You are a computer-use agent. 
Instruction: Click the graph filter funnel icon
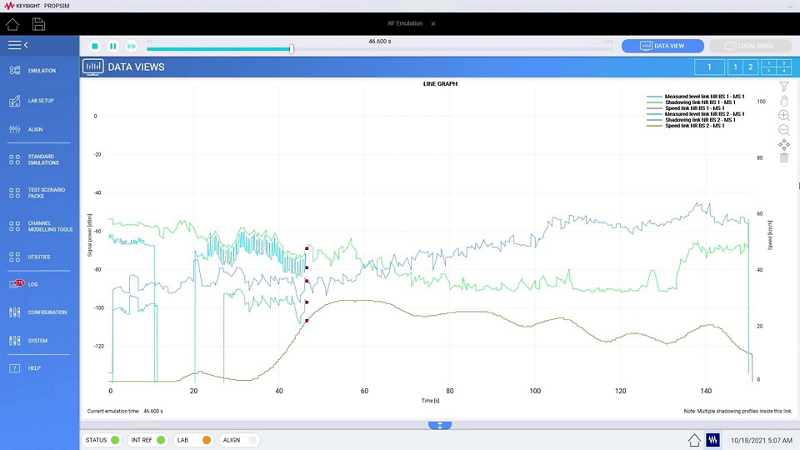coord(784,87)
